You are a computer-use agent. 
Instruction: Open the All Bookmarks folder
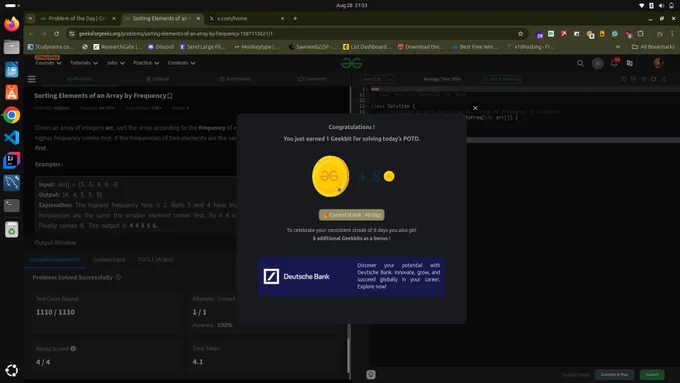coord(653,47)
